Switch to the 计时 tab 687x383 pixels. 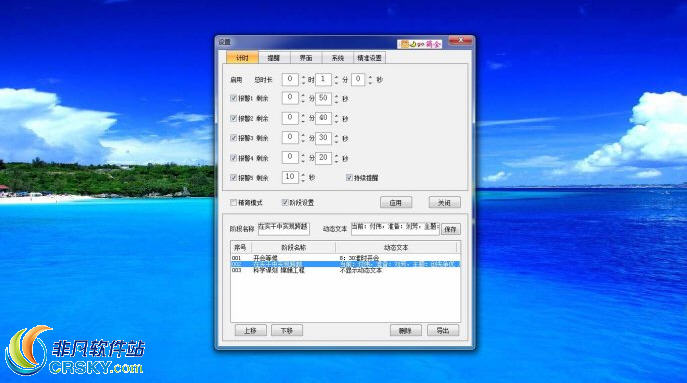coord(242,58)
